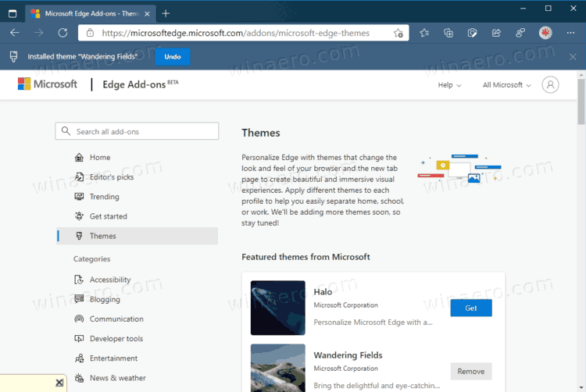Select Themes in the sidebar

137,236
